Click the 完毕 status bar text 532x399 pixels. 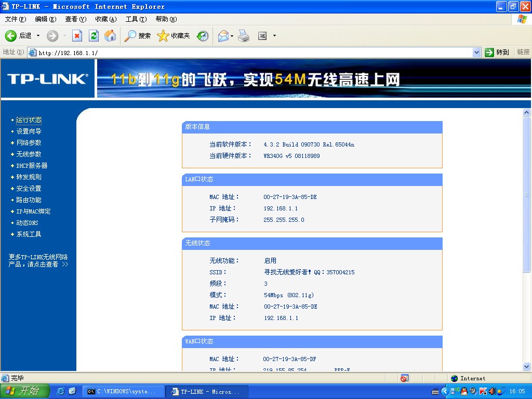coord(17,378)
